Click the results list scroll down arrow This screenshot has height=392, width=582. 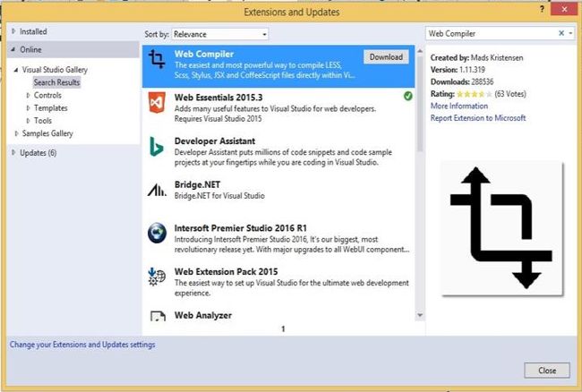click(420, 315)
